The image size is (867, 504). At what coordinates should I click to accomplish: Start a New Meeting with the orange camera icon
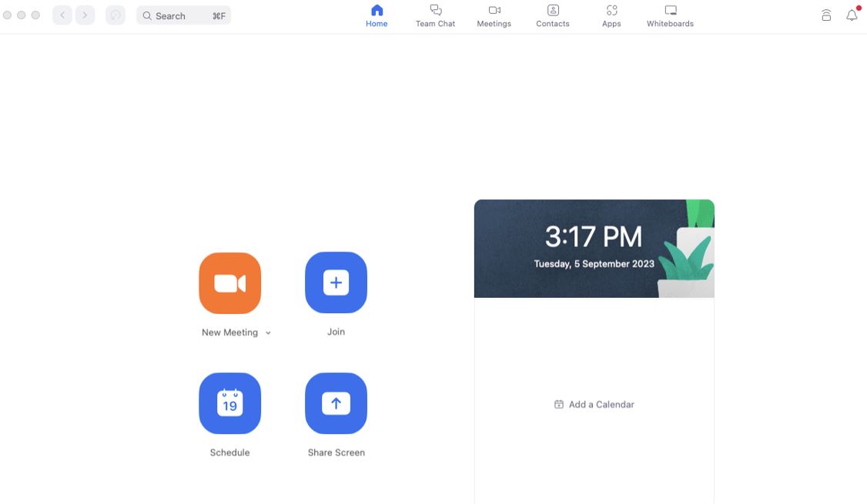[230, 283]
